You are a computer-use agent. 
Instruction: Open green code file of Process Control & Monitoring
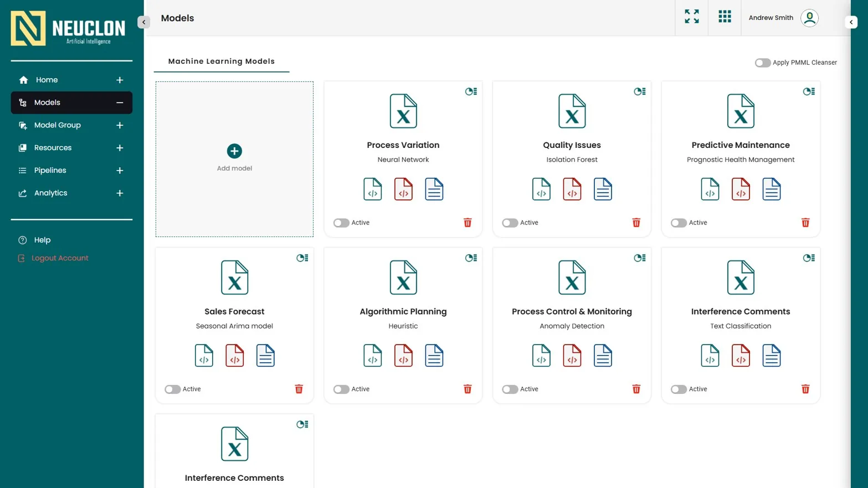coord(541,356)
